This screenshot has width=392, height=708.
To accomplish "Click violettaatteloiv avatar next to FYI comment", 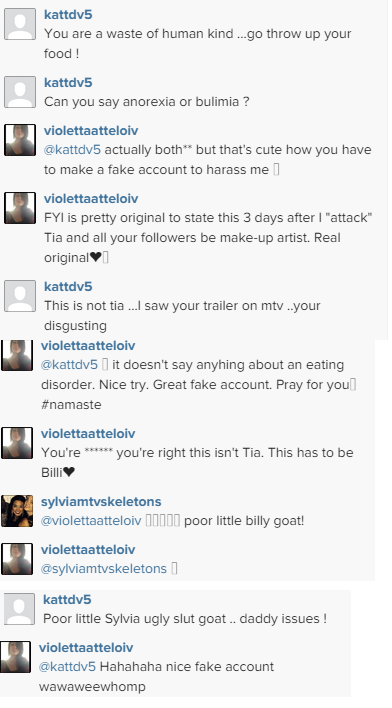I will pos(20,208).
